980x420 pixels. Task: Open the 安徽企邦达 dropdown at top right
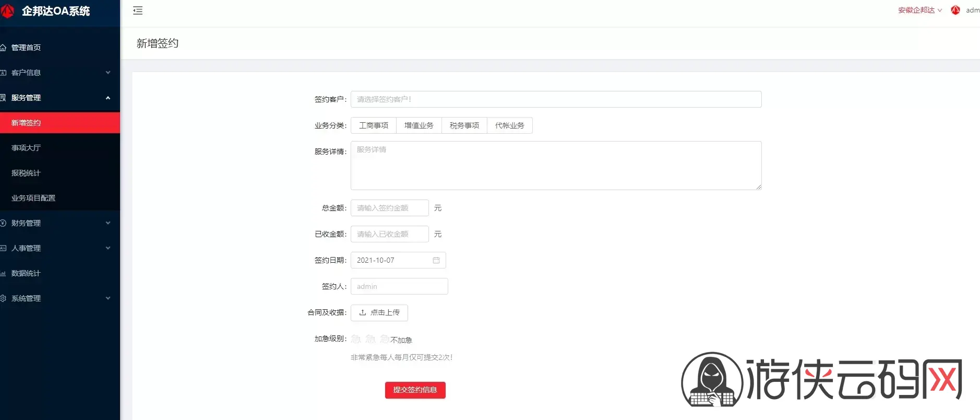click(x=920, y=10)
